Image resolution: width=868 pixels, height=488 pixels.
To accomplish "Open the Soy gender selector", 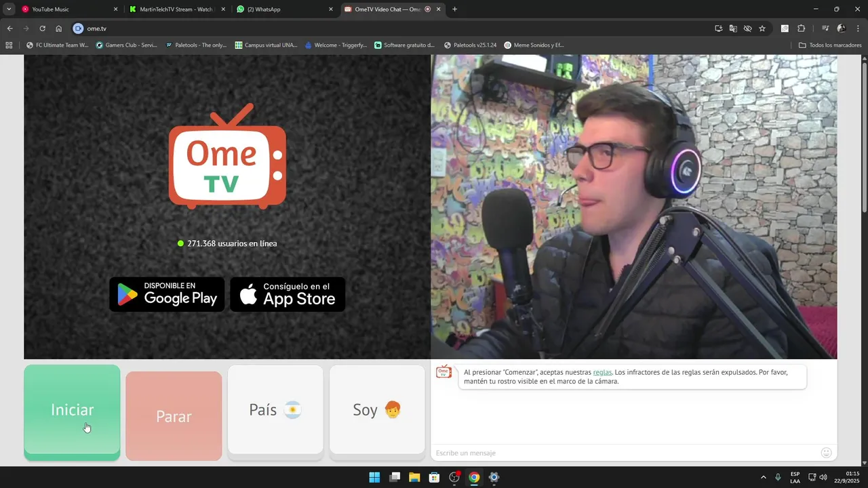I will tap(377, 409).
